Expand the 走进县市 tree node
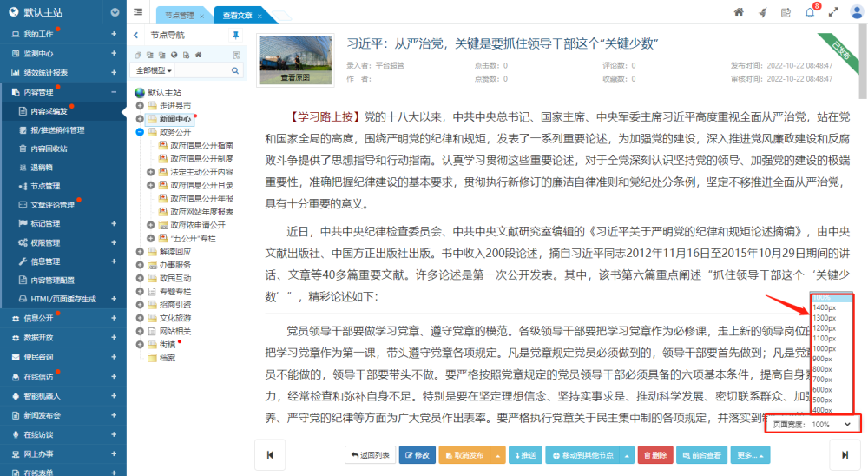868x476 pixels. pyautogui.click(x=140, y=105)
